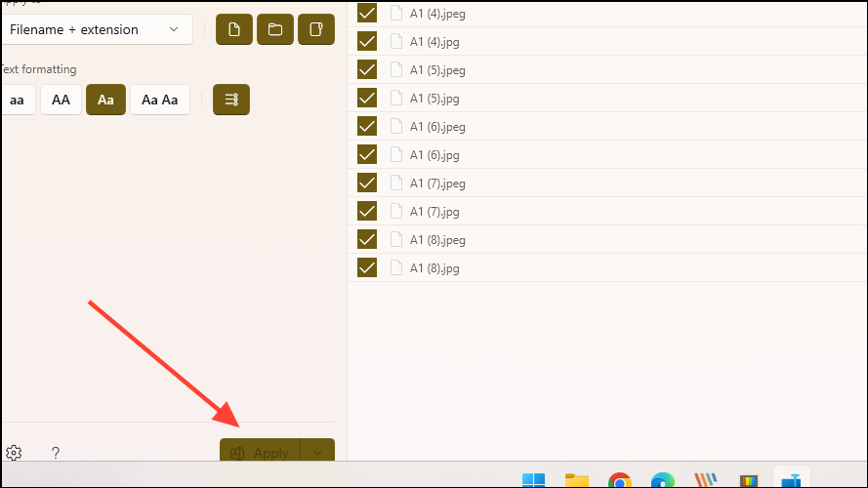This screenshot has height=488, width=868.
Task: Open File Explorer from the taskbar
Action: click(577, 479)
